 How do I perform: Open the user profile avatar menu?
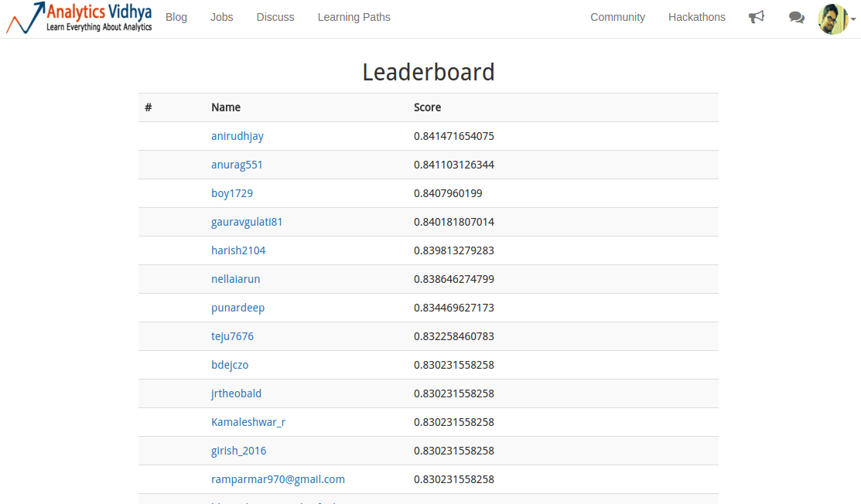pos(836,19)
